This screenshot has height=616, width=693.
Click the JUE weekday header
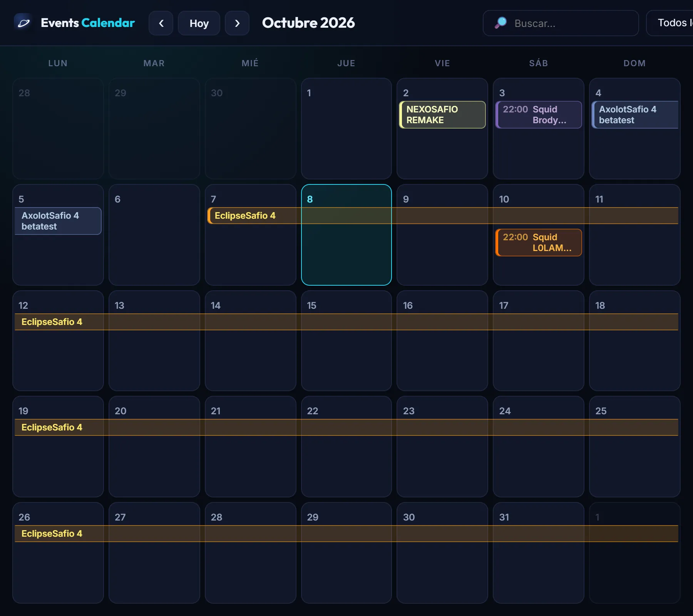[346, 63]
